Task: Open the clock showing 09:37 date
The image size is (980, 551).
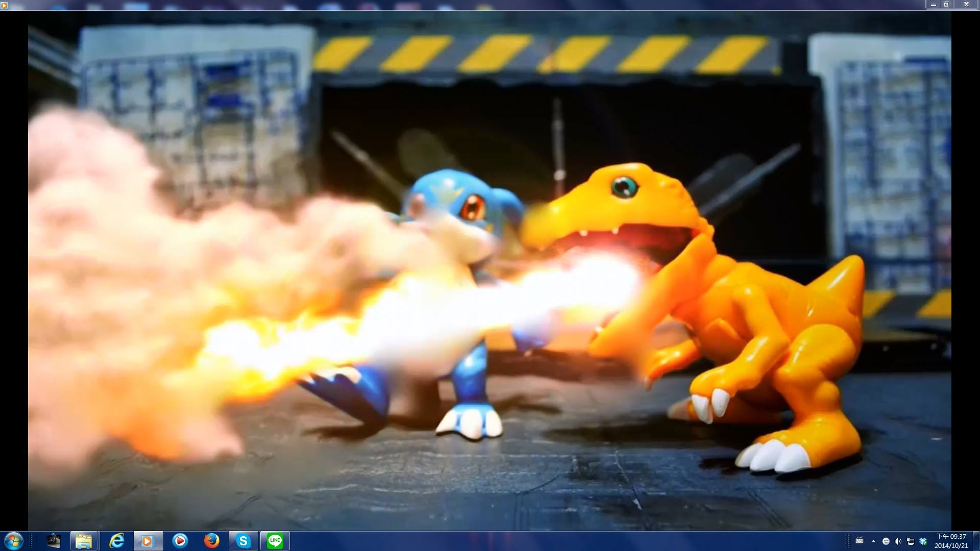Action: (950, 541)
